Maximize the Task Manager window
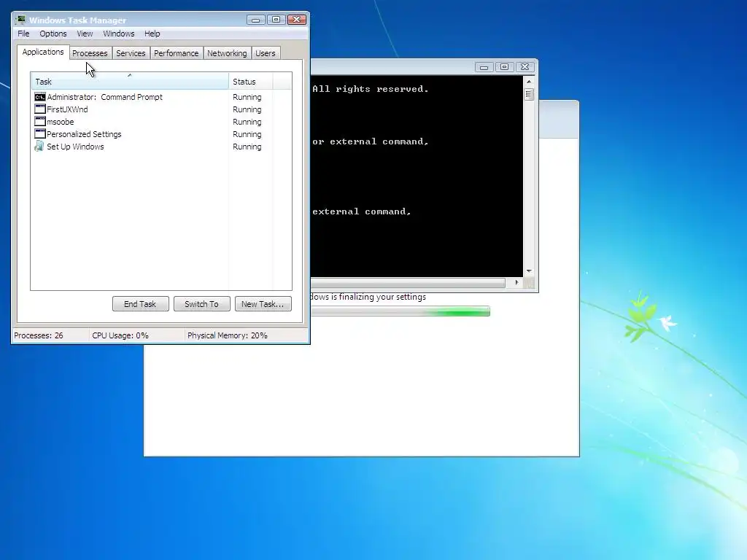Screen dimensions: 747x560 (x=276, y=20)
